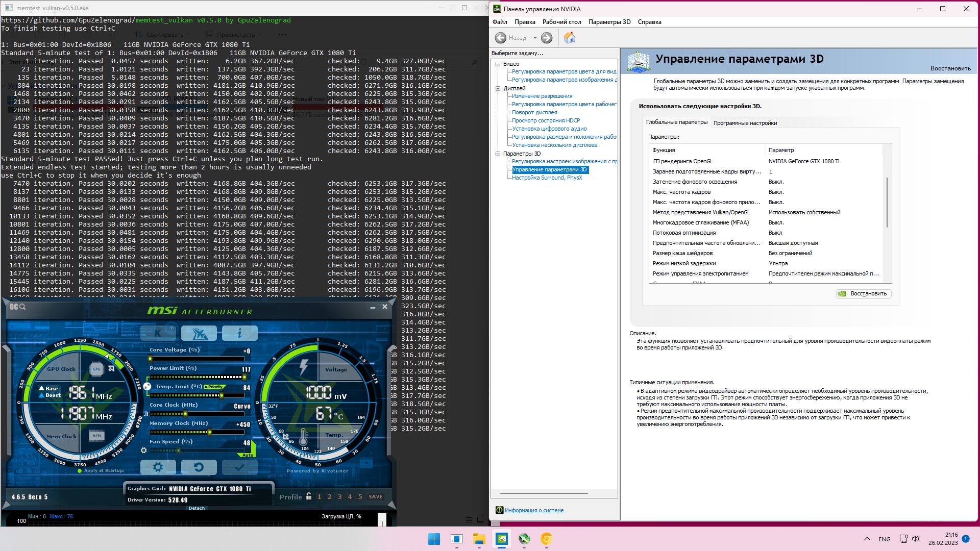Collapse the Дисплей tree node
This screenshot has width=980, height=551.
point(498,89)
